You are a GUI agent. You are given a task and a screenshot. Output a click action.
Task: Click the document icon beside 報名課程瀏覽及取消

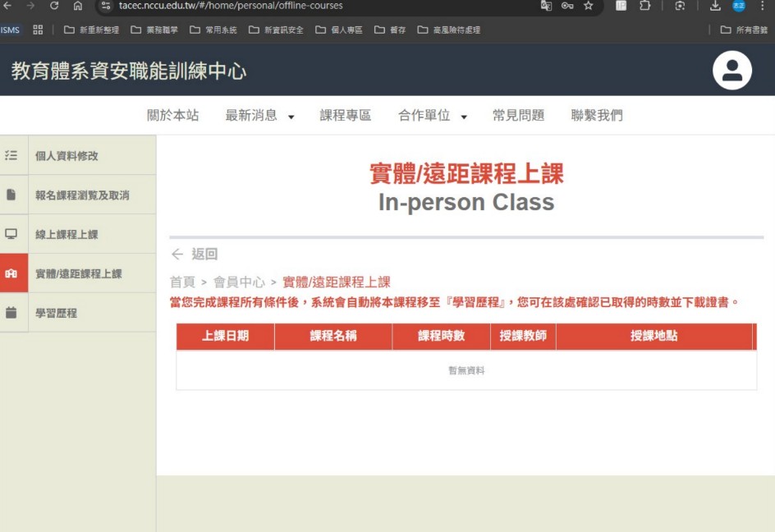pos(11,195)
